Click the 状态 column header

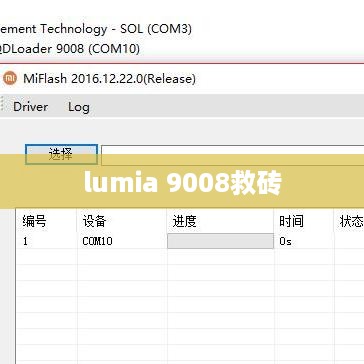[x=351, y=221]
